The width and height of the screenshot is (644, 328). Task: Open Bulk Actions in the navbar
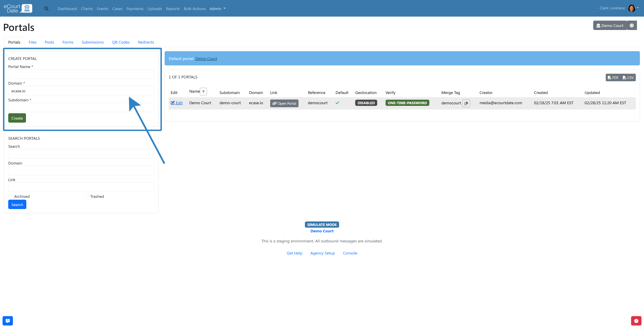click(195, 9)
